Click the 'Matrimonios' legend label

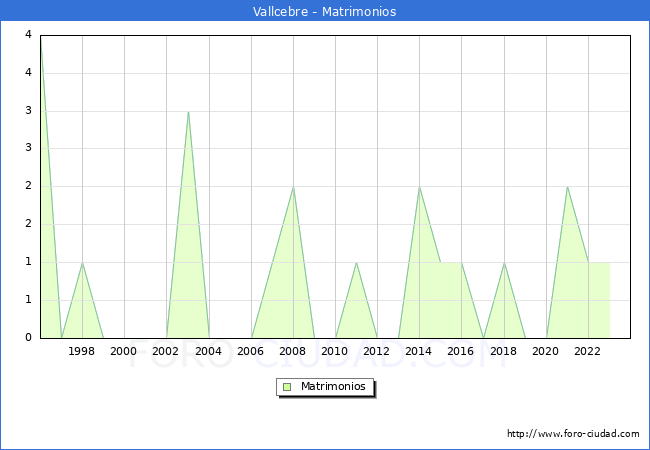[333, 386]
